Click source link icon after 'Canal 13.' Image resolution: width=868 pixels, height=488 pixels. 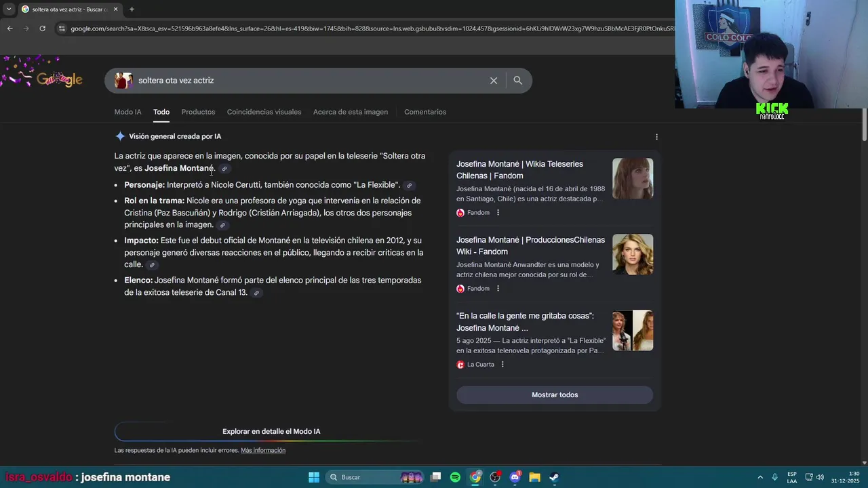tap(256, 293)
